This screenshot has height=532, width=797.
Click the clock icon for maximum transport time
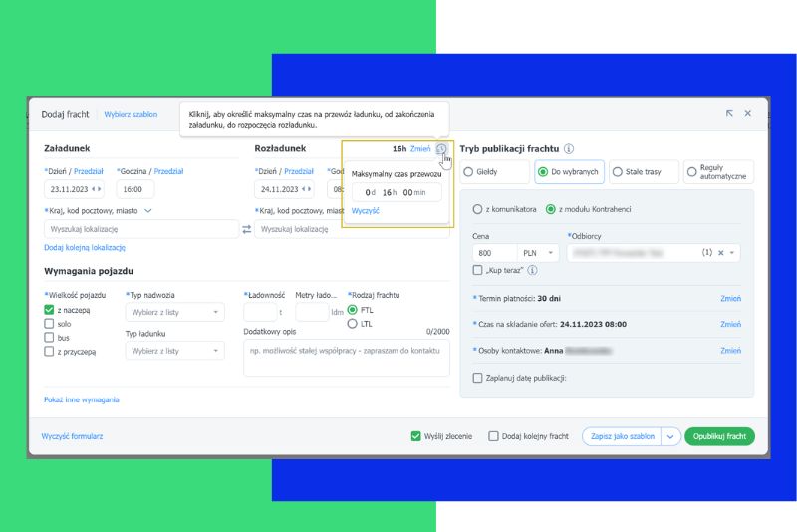440,149
